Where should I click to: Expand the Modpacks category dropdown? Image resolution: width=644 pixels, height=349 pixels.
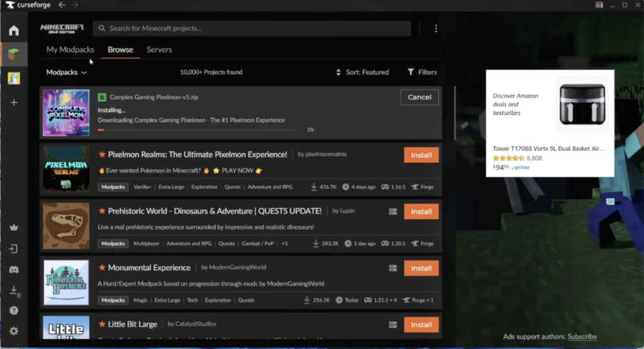(66, 72)
